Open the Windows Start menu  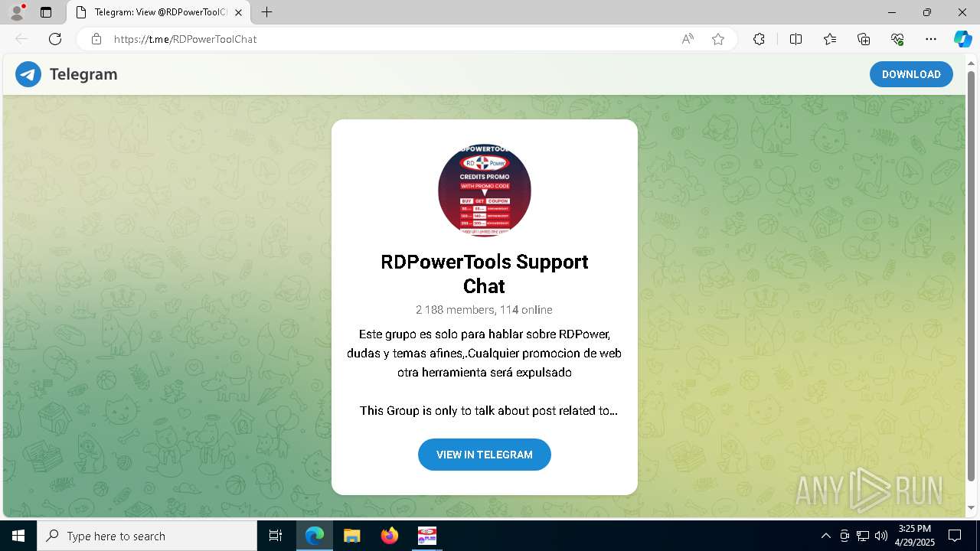tap(18, 536)
